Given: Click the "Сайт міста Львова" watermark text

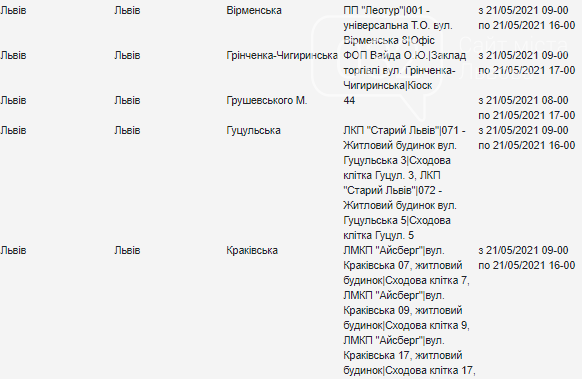Looking at the screenshot, I should tap(513, 58).
